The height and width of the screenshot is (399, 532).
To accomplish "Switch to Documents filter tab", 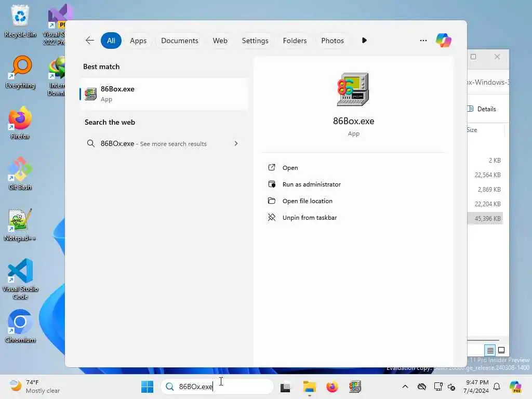I will [x=179, y=41].
